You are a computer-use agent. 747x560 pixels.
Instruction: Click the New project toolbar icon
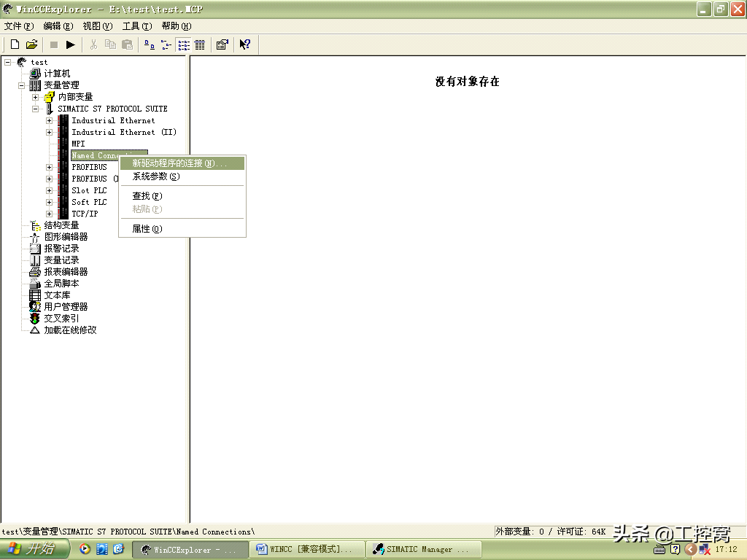coord(15,44)
